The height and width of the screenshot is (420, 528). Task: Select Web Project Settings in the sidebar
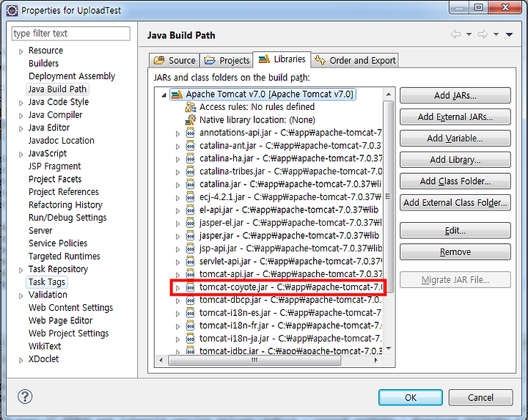pos(69,334)
